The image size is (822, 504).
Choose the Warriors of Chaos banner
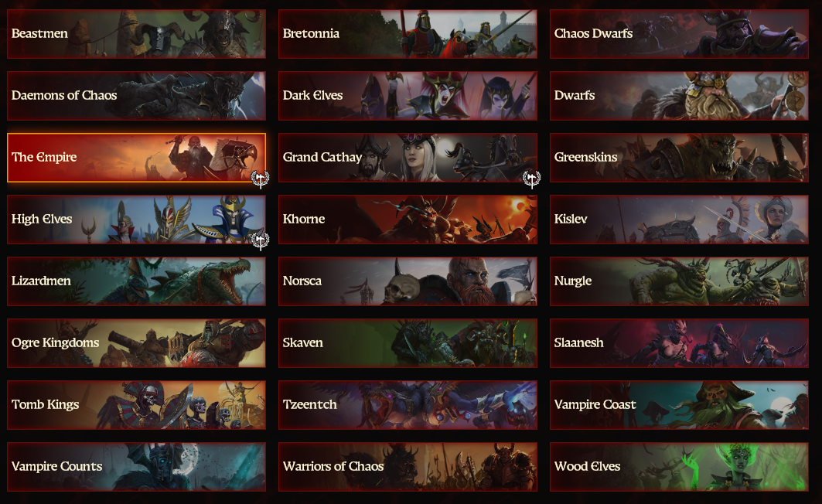point(408,467)
